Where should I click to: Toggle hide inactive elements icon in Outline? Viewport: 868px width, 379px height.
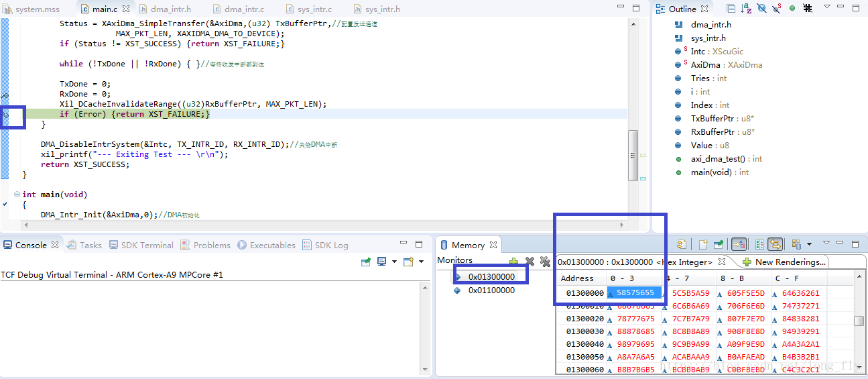tap(808, 9)
